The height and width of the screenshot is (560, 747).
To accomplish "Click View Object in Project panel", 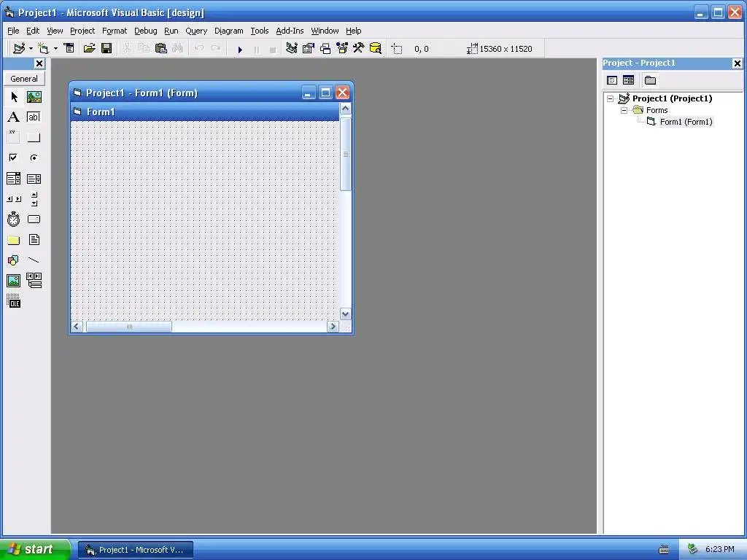I will pos(628,80).
